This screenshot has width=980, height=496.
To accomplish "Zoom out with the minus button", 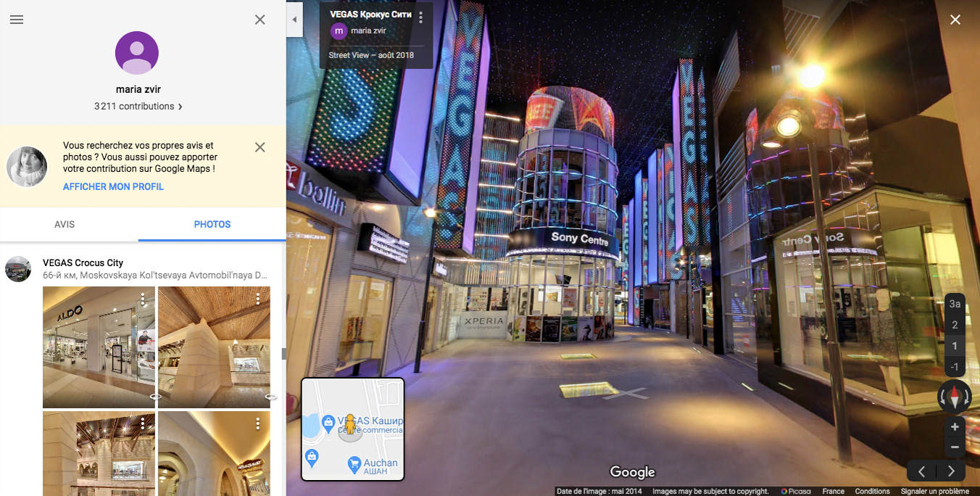I will [x=955, y=447].
